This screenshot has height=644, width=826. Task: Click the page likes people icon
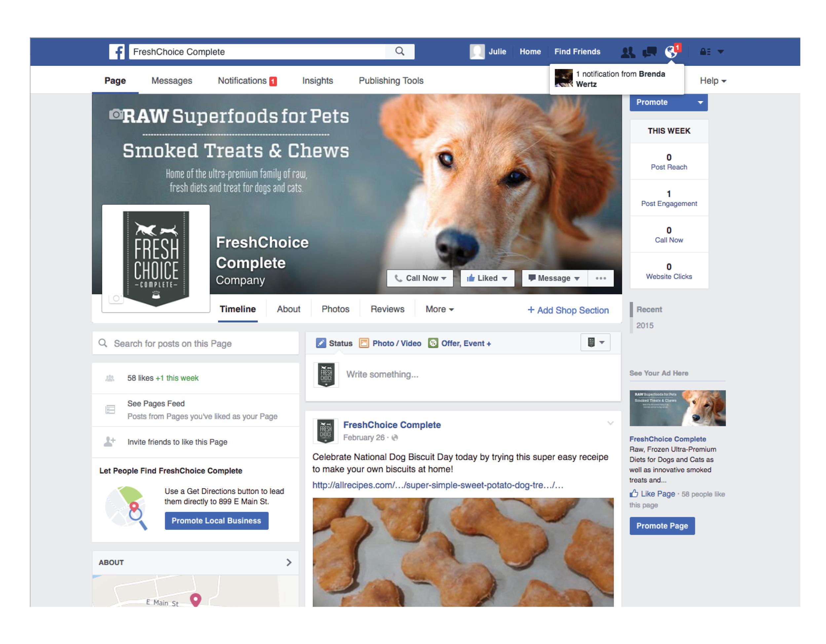click(x=110, y=378)
